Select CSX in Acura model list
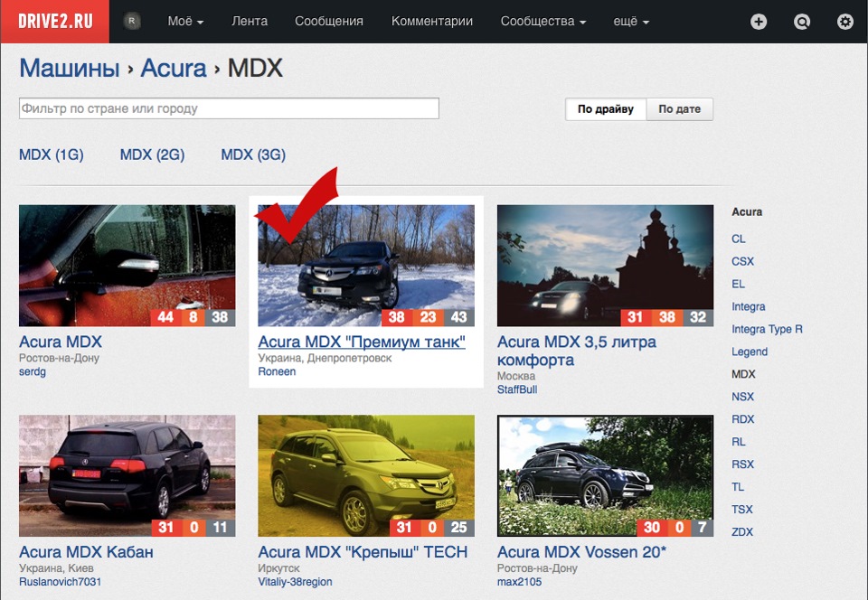Viewport: 868px width, 600px height. tap(742, 261)
